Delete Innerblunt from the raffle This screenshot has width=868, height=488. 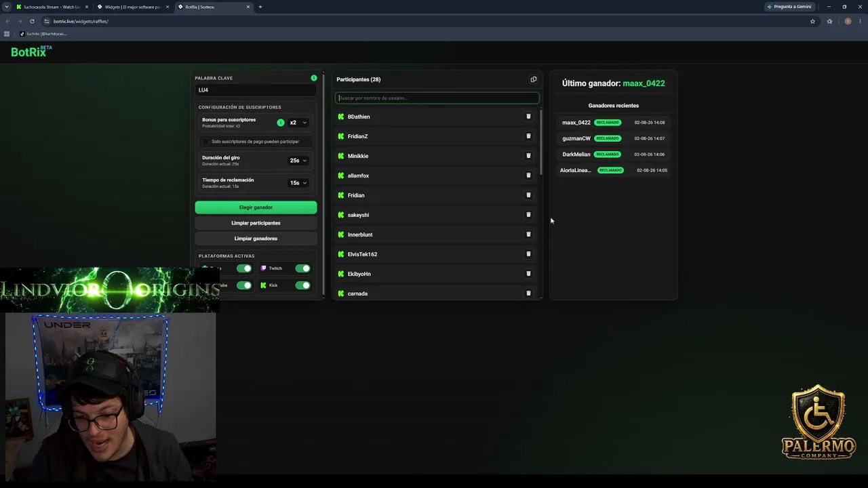point(528,235)
